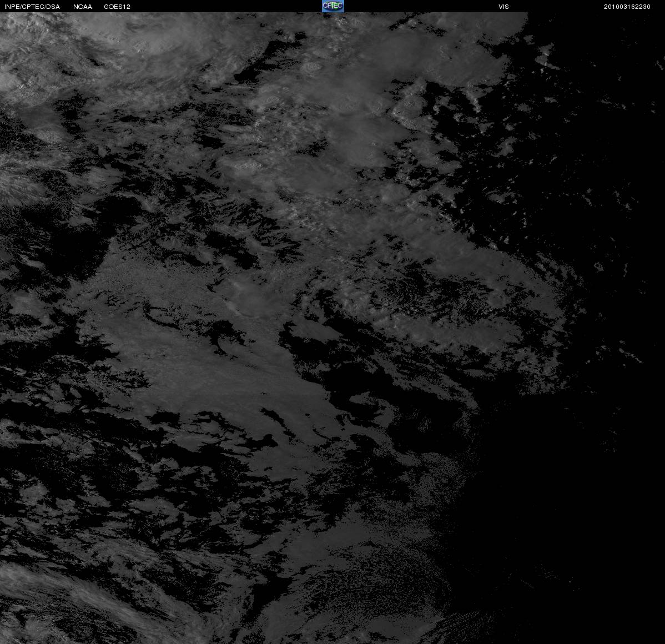Click the 201003162230 timestamp

[x=627, y=7]
